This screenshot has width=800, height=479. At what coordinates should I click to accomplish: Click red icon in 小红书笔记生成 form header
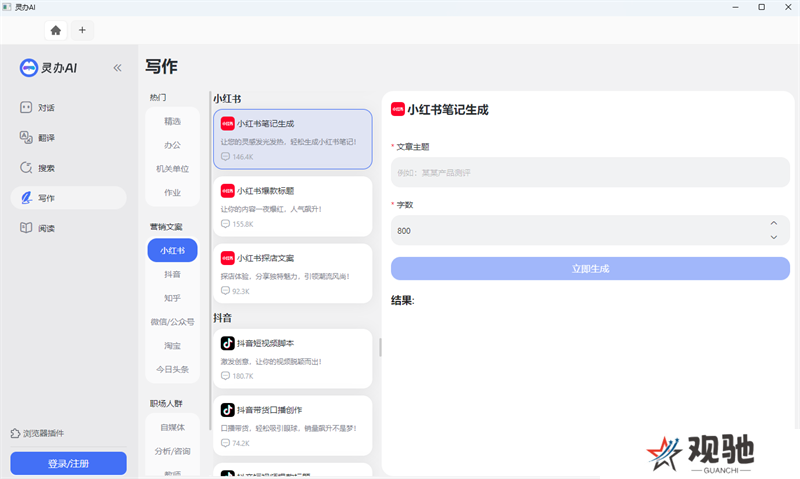(x=398, y=109)
